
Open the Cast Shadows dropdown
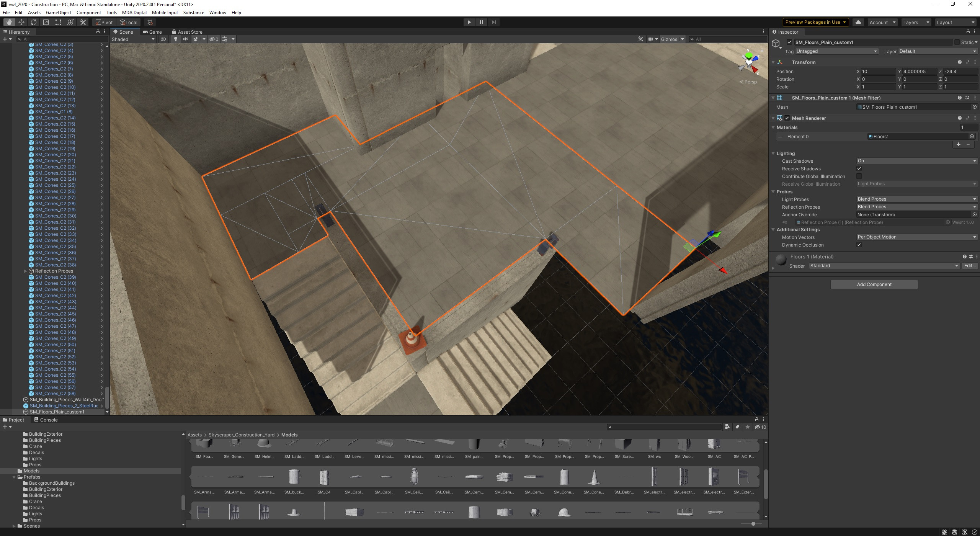tap(916, 161)
